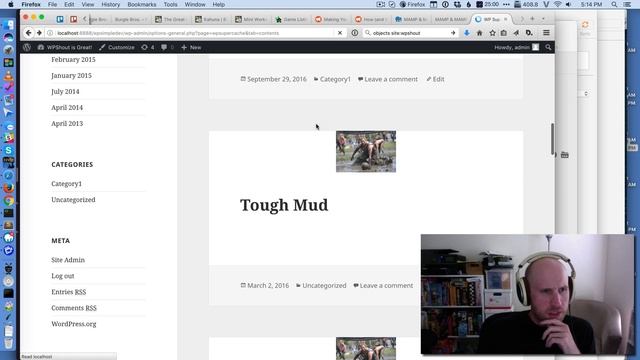
Task: Open the WPShout is Great! site menu
Action: (x=65, y=47)
